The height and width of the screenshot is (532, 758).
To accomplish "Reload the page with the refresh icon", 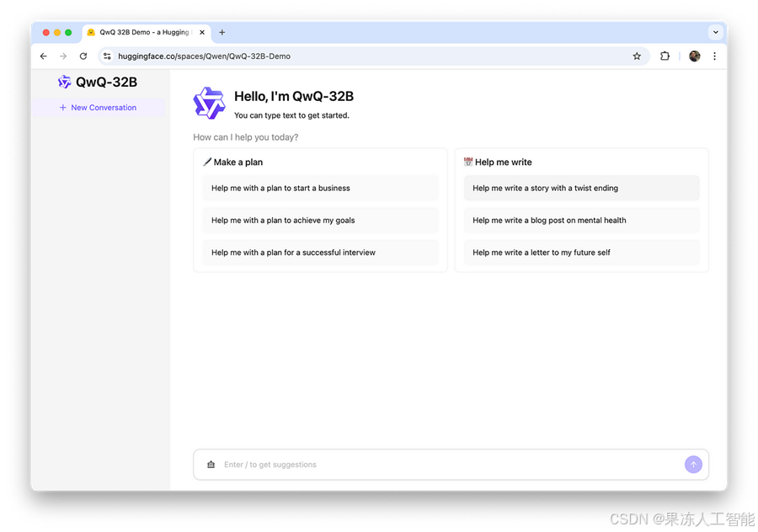I will tap(83, 56).
